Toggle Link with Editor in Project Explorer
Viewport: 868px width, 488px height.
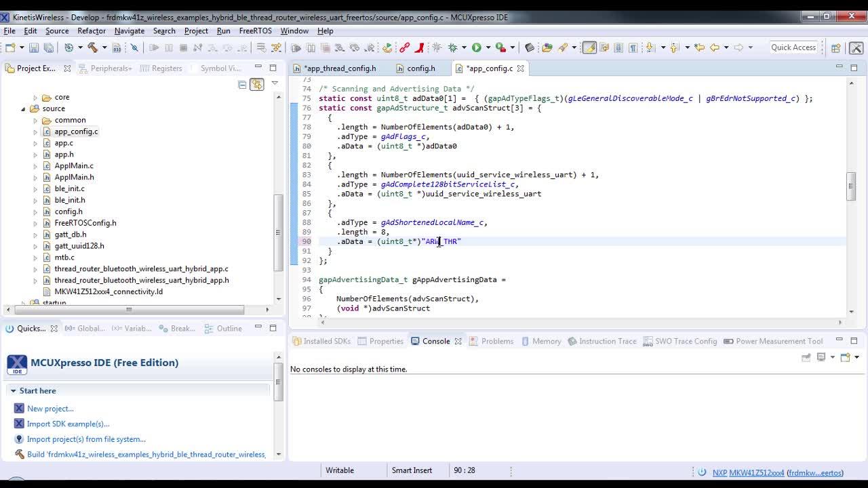point(256,84)
